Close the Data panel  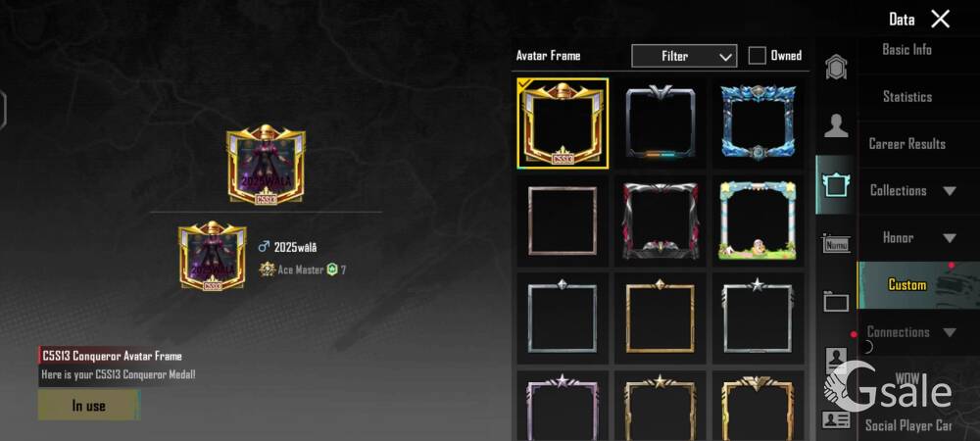(940, 20)
